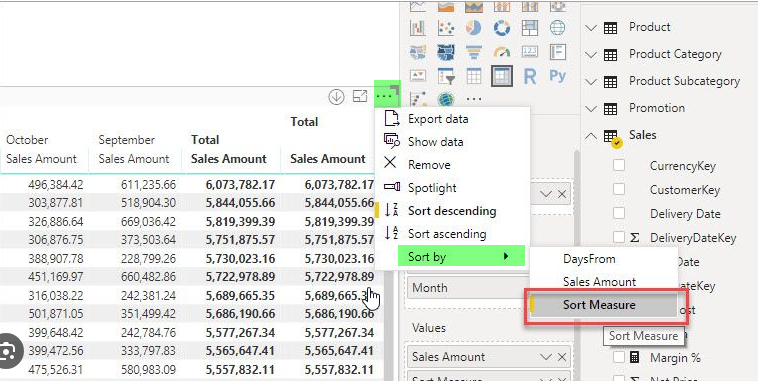Select the Slicer visual
Viewport: 758px width, 381px height.
[446, 76]
